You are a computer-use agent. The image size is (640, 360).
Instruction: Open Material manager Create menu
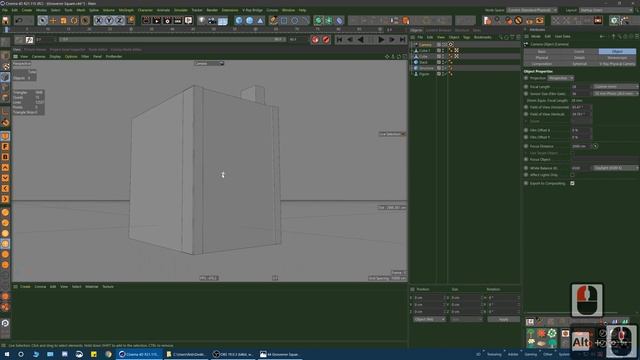25,287
